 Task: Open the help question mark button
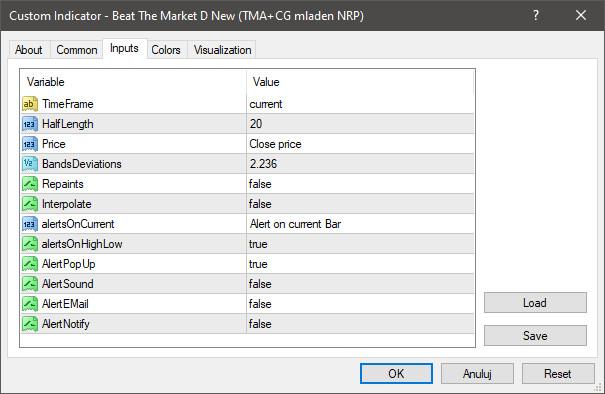(536, 15)
